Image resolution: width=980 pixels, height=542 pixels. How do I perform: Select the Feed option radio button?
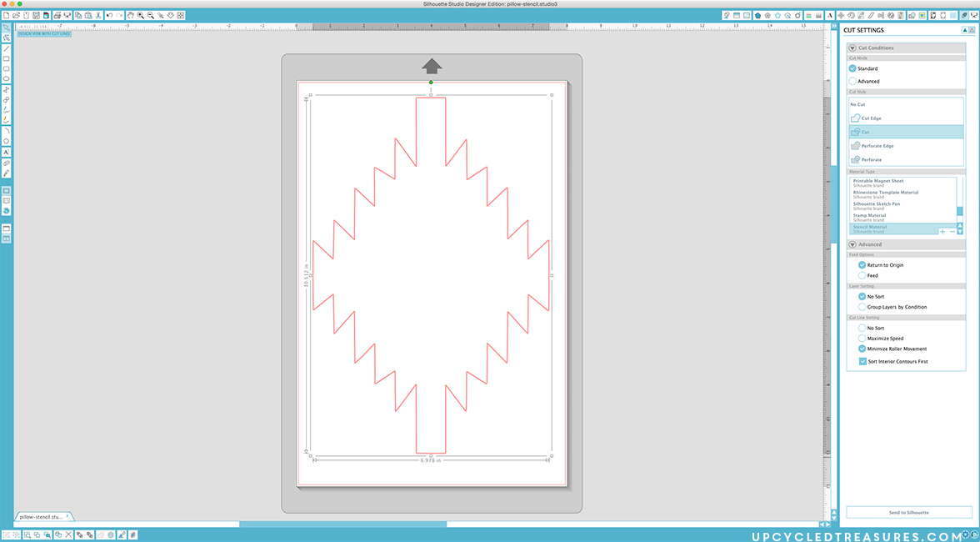862,275
